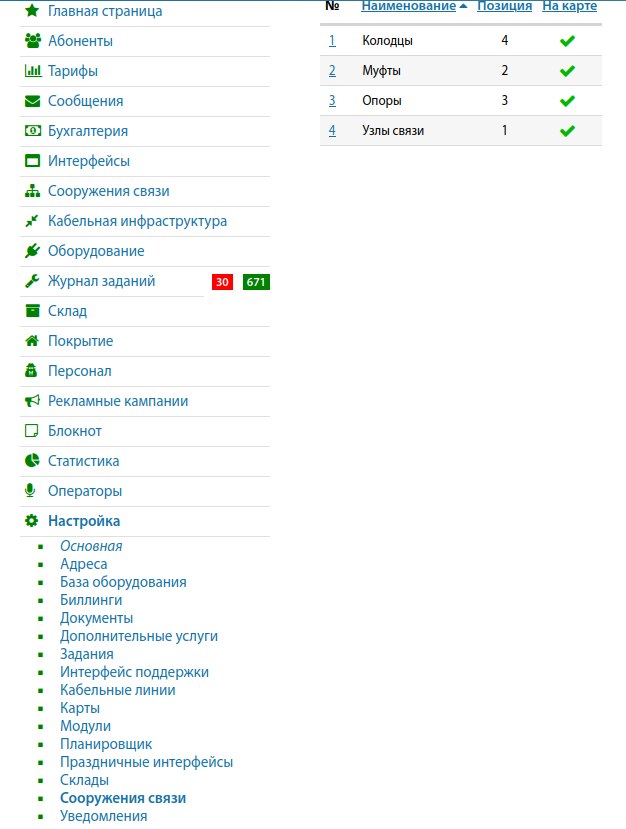Collapse the Настройка menu section
Screen dimensions: 626x829
coord(84,521)
